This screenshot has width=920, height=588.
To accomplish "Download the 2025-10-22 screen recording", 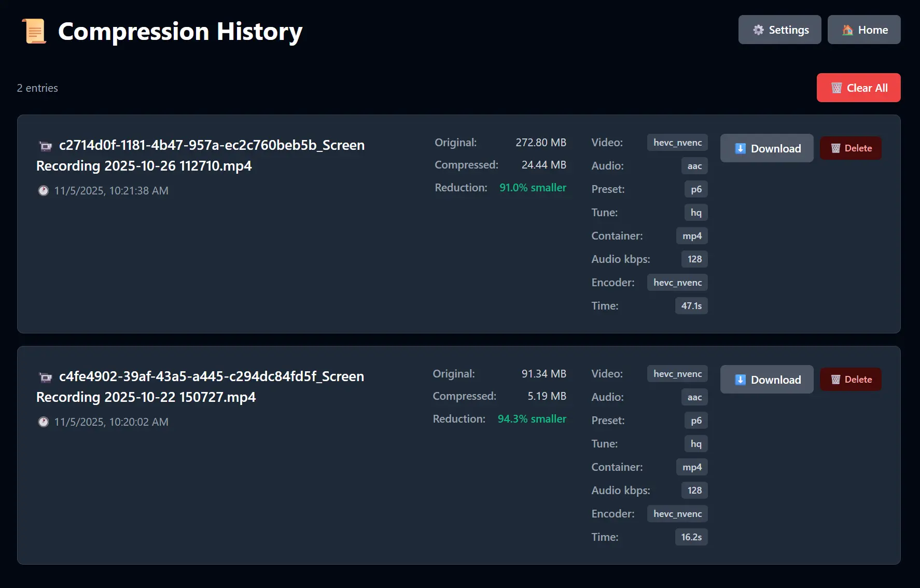I will pos(766,380).
